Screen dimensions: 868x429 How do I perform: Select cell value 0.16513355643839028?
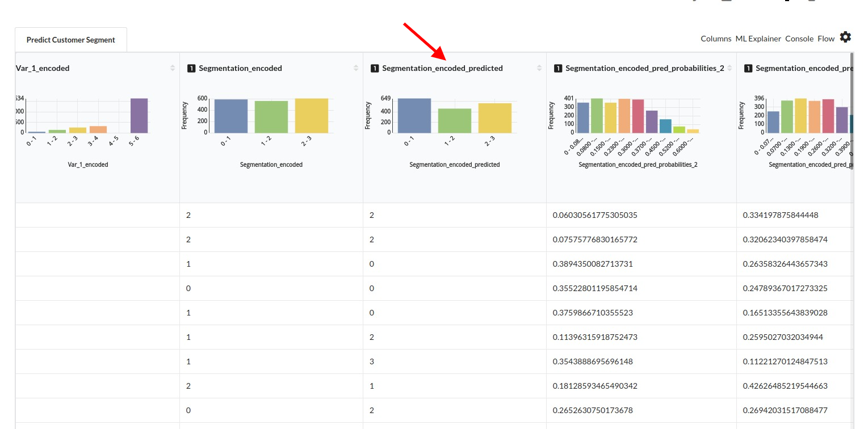point(785,313)
